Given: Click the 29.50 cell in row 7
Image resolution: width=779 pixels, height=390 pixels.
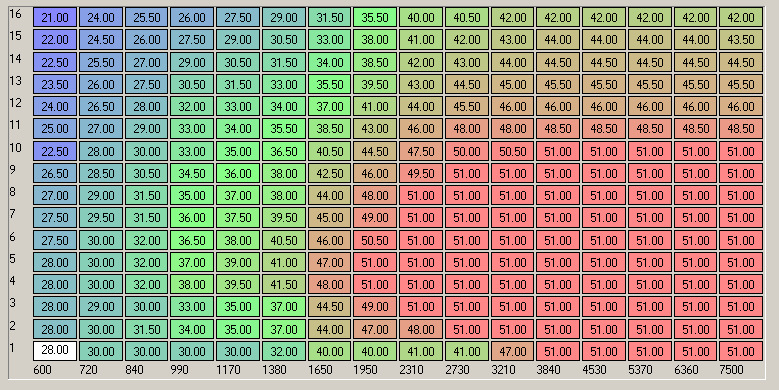Looking at the screenshot, I should (101, 217).
